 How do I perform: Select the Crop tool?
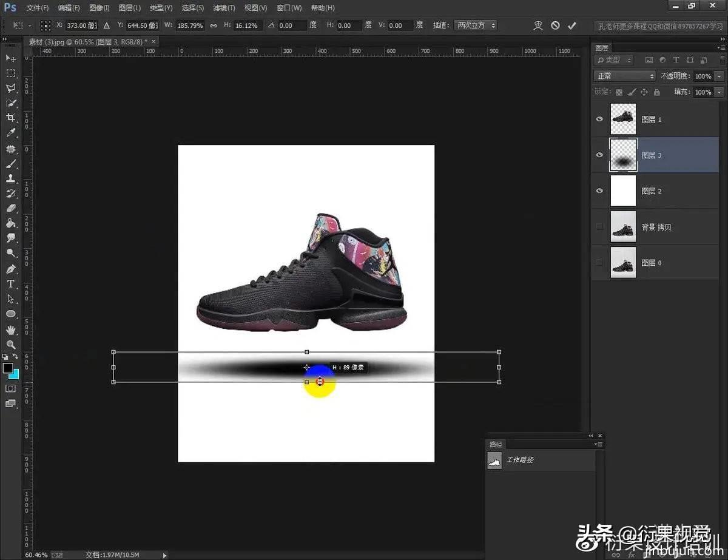point(11,118)
